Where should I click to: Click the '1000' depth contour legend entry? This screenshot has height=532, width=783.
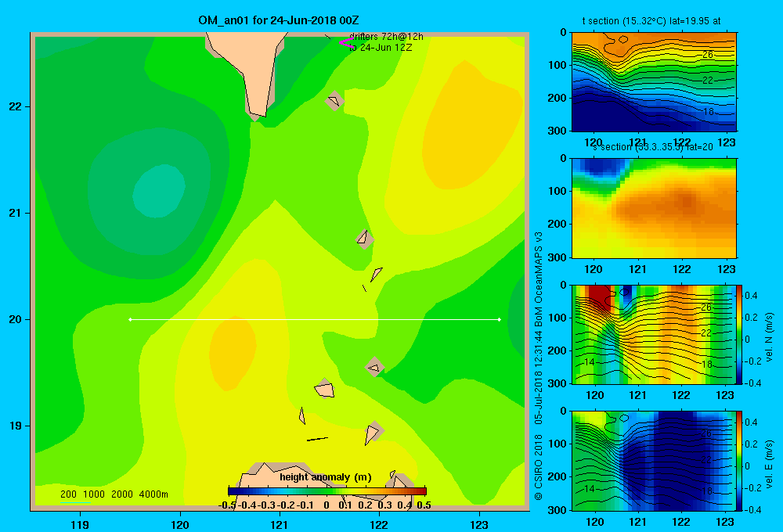[94, 494]
